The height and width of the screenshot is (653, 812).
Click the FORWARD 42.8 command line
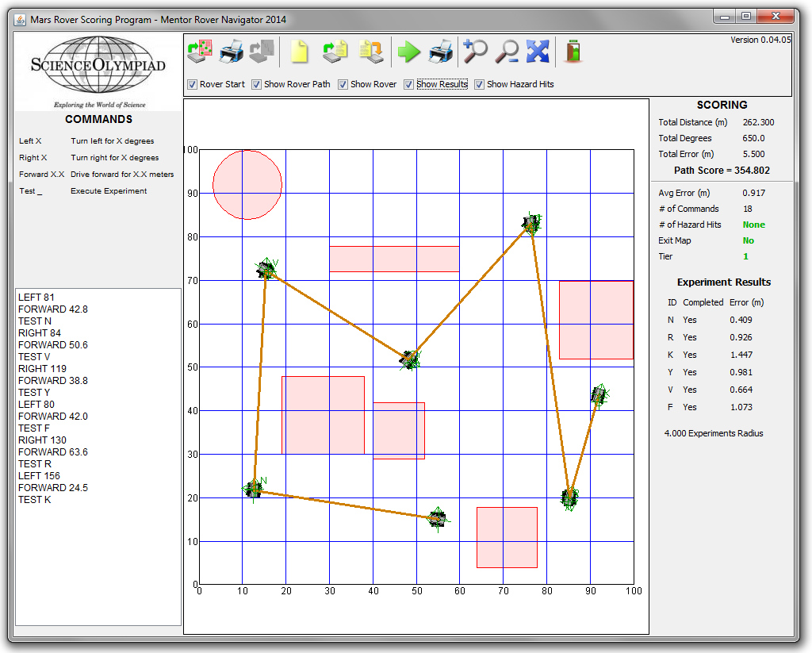[x=53, y=309]
